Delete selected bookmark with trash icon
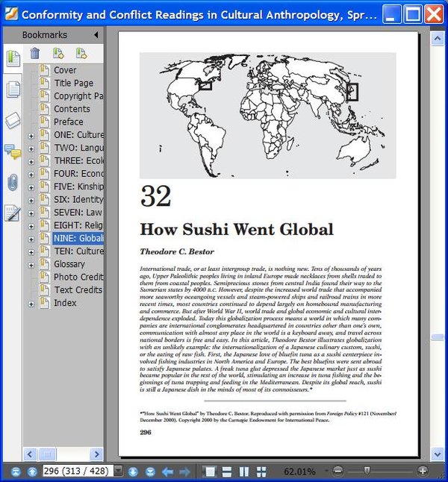 pyautogui.click(x=35, y=53)
